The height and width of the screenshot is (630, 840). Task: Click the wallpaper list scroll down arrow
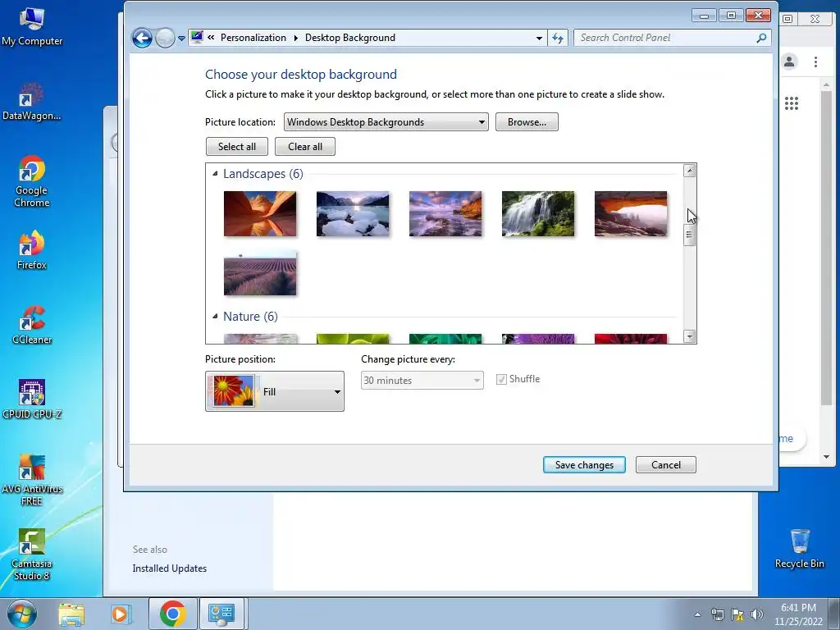pyautogui.click(x=690, y=336)
